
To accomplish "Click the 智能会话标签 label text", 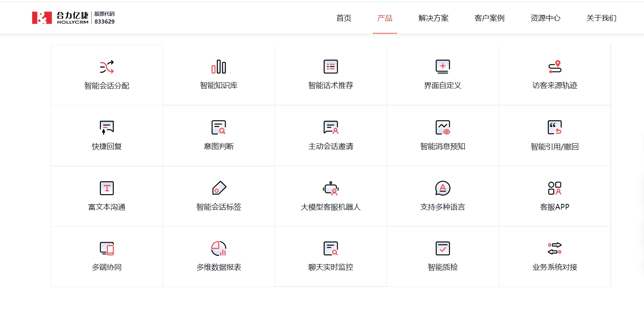I will point(219,207).
